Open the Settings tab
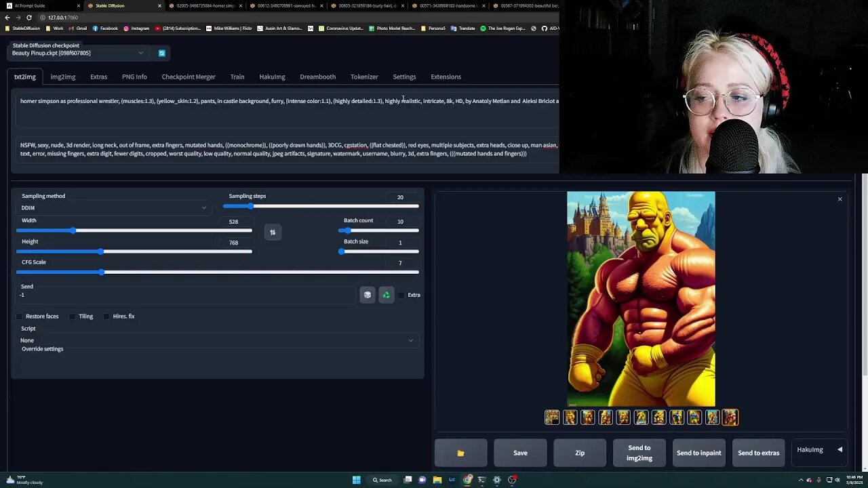The height and width of the screenshot is (488, 868). [x=404, y=77]
